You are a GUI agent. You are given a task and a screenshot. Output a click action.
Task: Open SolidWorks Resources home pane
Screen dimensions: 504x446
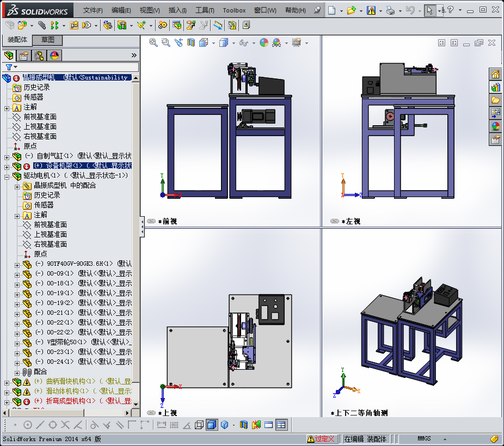(496, 75)
